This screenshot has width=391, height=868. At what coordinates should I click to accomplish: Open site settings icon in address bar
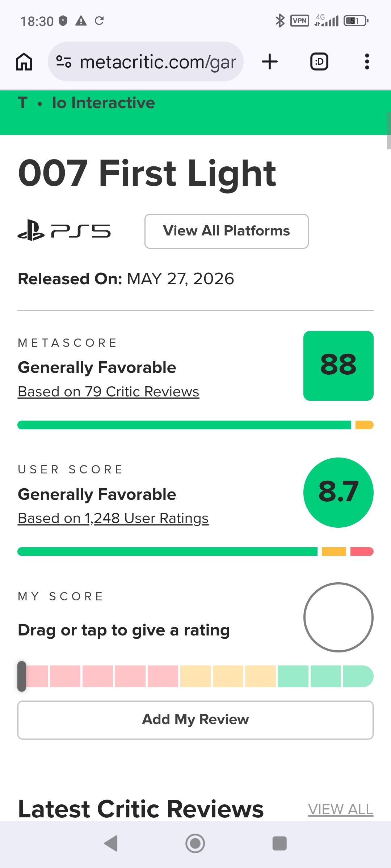point(64,61)
